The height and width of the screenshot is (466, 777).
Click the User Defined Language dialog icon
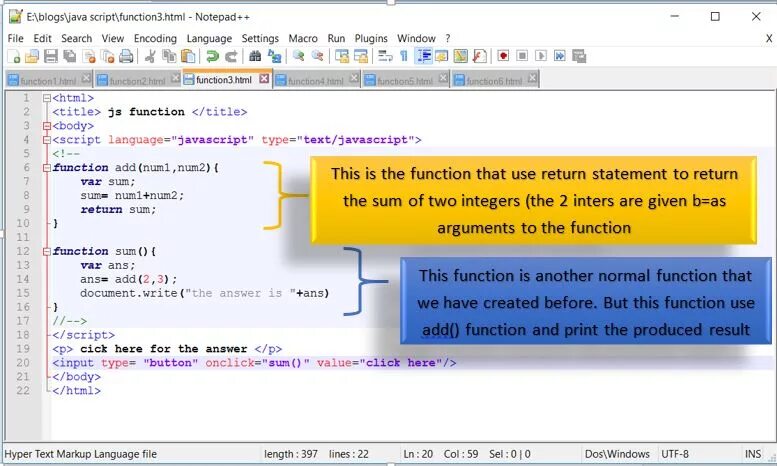click(441, 57)
